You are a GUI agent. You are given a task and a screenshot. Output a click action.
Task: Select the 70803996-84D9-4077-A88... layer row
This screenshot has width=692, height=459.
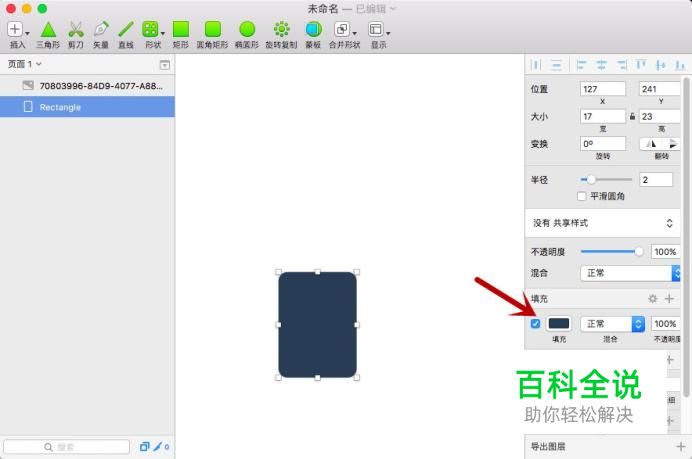[87, 86]
